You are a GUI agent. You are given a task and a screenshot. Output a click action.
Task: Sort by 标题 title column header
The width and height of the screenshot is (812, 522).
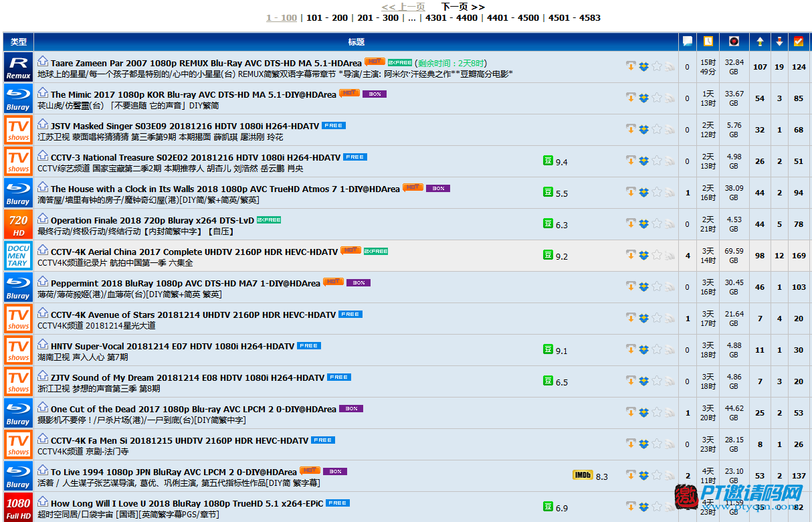coord(357,41)
